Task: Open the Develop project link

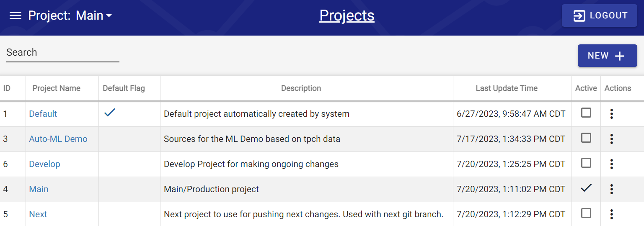Action: pos(44,164)
